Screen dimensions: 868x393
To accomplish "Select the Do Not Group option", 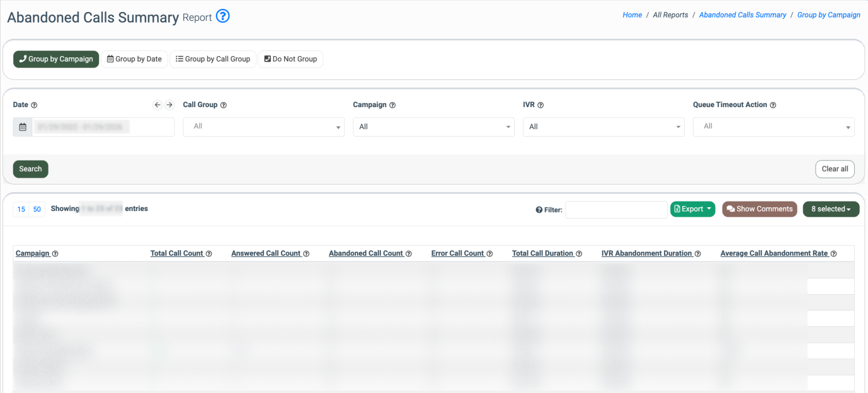I will (x=290, y=59).
